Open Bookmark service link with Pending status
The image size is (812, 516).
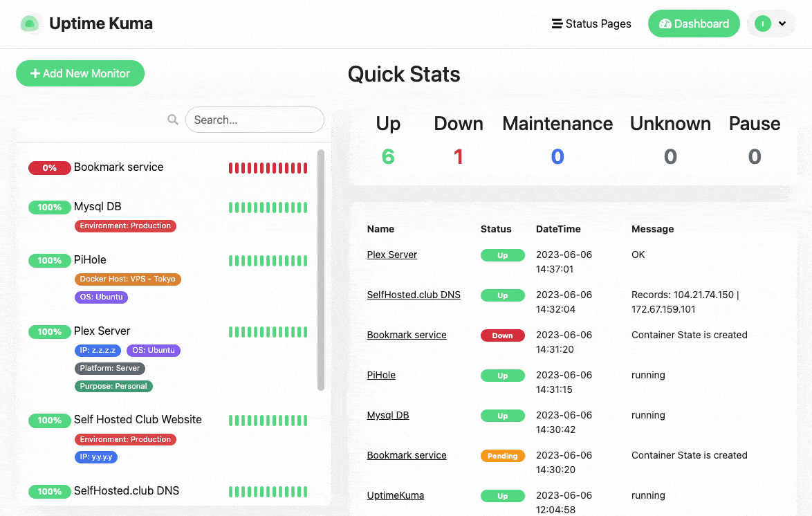point(407,455)
